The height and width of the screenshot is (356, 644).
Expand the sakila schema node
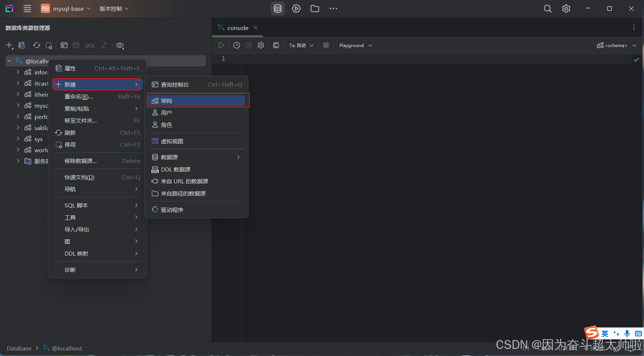[18, 128]
